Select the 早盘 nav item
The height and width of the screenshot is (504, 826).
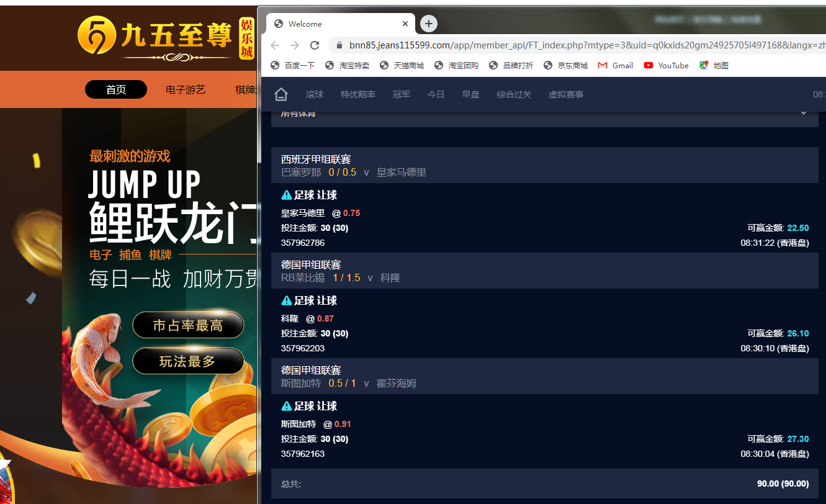click(x=470, y=94)
